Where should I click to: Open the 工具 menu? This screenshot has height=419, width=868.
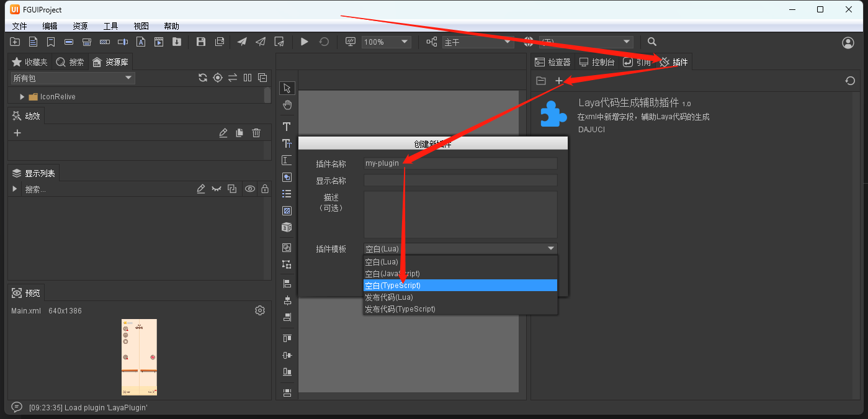110,26
